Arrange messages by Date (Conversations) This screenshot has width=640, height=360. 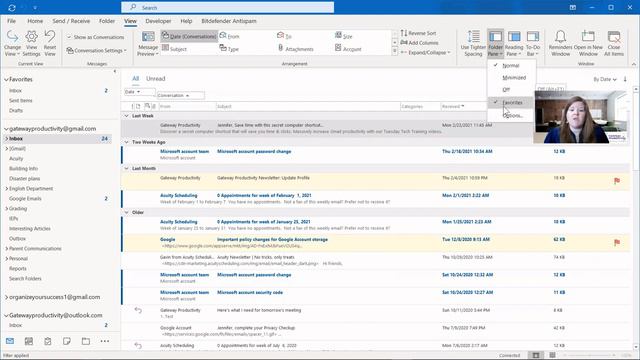click(189, 36)
